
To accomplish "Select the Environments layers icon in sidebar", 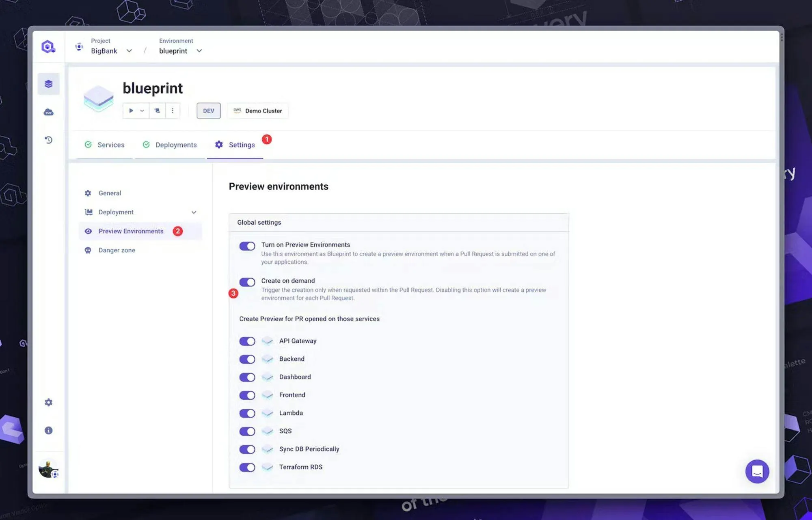I will [x=48, y=84].
